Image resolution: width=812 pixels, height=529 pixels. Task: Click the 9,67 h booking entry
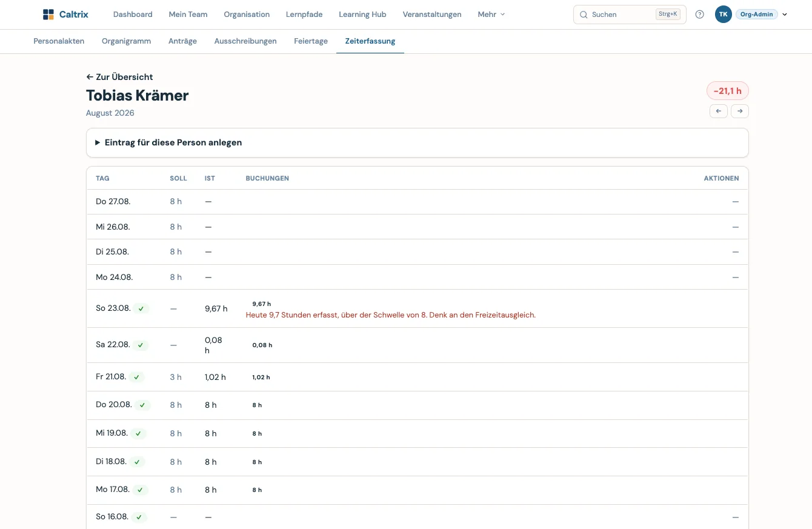[x=262, y=304]
